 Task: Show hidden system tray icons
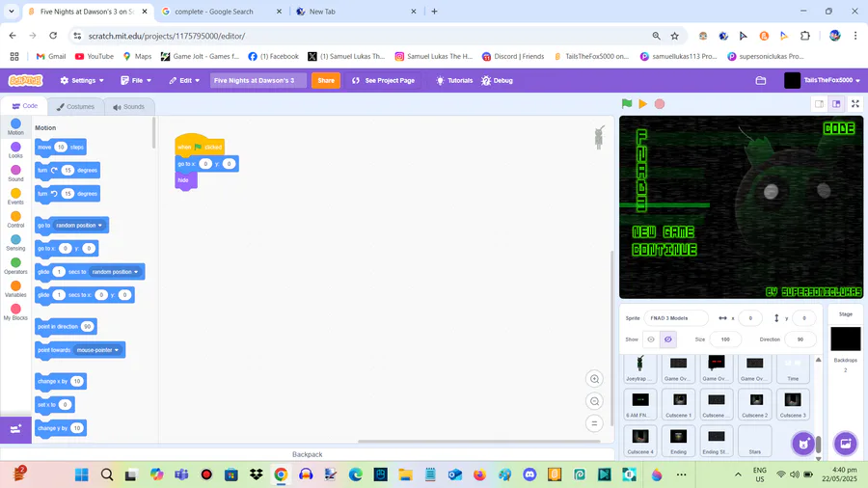coord(738,474)
